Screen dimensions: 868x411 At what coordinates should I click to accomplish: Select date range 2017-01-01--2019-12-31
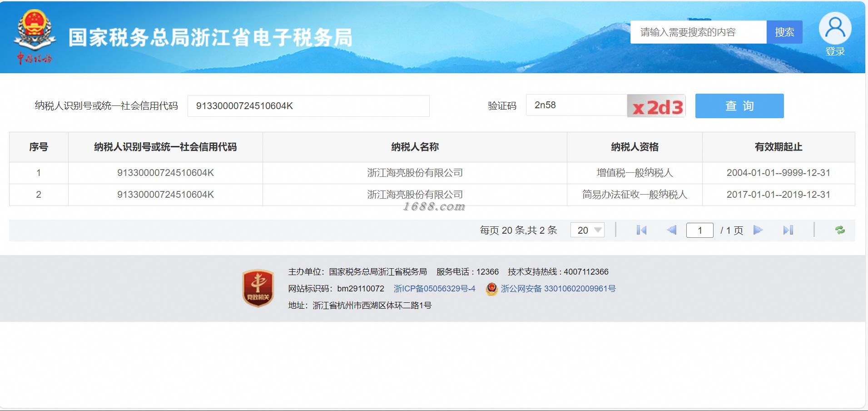click(x=779, y=195)
